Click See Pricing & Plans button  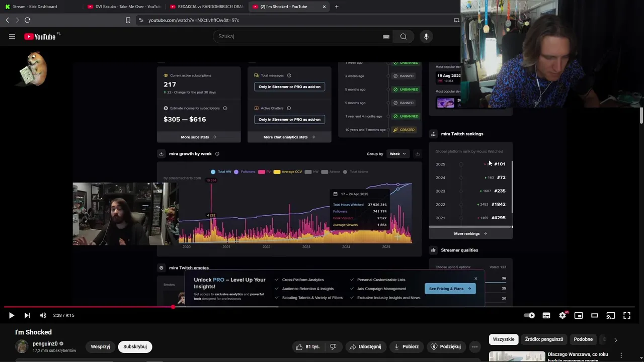click(x=450, y=289)
